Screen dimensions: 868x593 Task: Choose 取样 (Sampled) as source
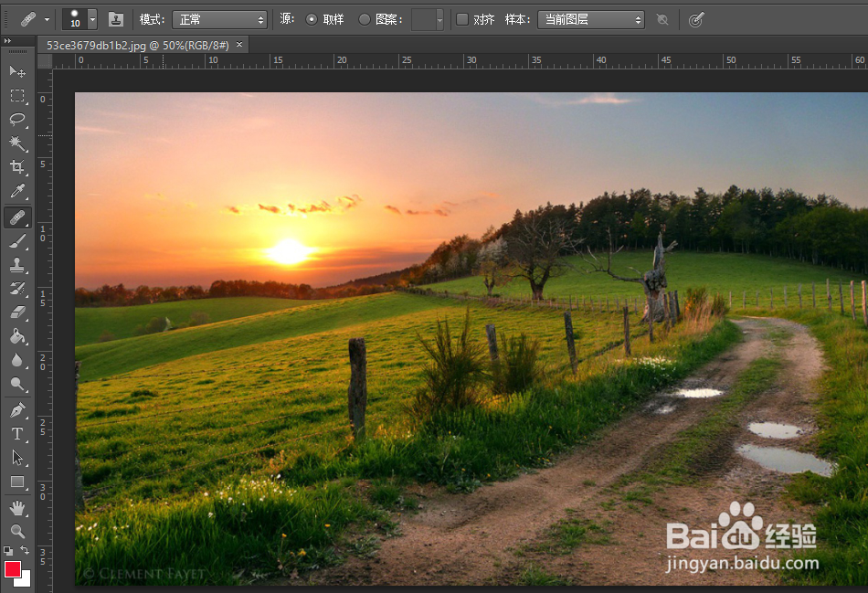point(312,19)
